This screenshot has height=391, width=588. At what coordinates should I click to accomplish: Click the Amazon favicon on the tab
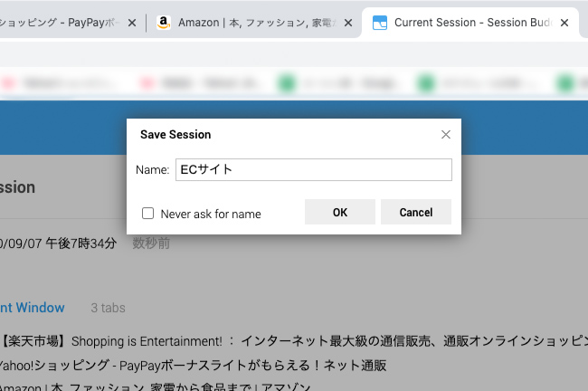coord(163,23)
